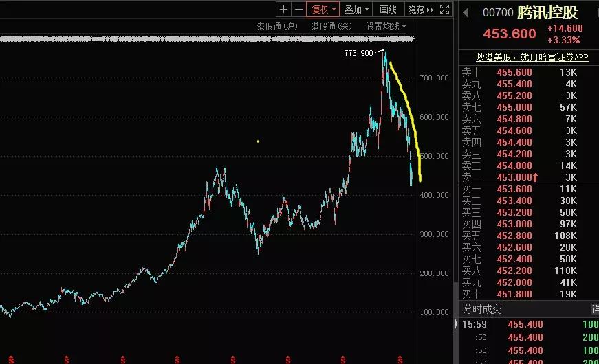Select 卖三 price 454.200
This screenshot has height=364, width=599.
[514, 154]
